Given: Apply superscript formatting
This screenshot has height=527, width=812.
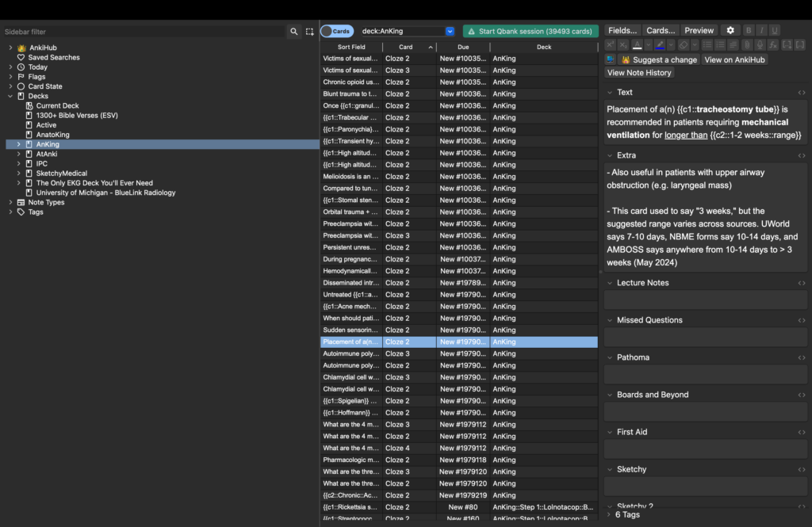Looking at the screenshot, I should (611, 45).
